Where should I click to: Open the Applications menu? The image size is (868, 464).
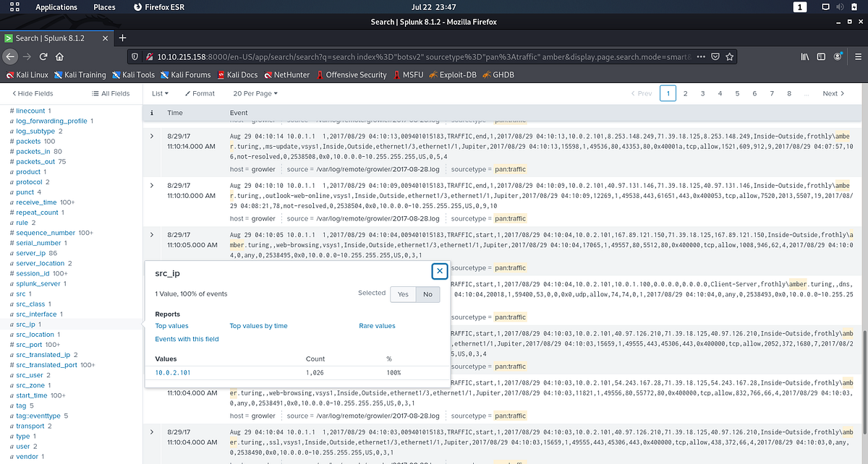(56, 7)
